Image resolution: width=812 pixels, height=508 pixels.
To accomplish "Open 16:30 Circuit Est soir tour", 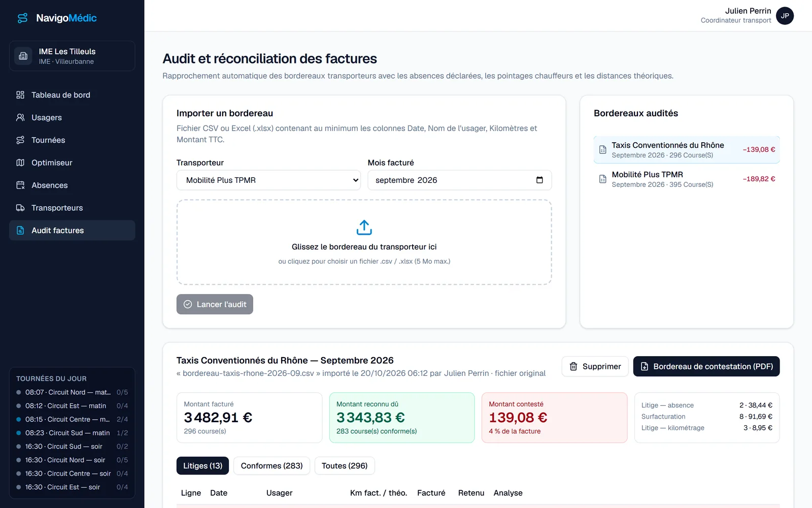I will 72,487.
